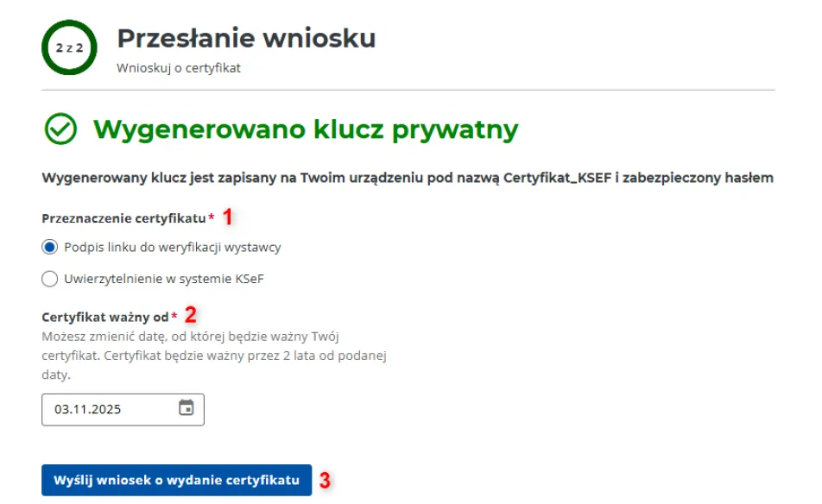Screen dimensions: 822x504
Task: Click the help text about changing certificate date
Action: coord(213,355)
